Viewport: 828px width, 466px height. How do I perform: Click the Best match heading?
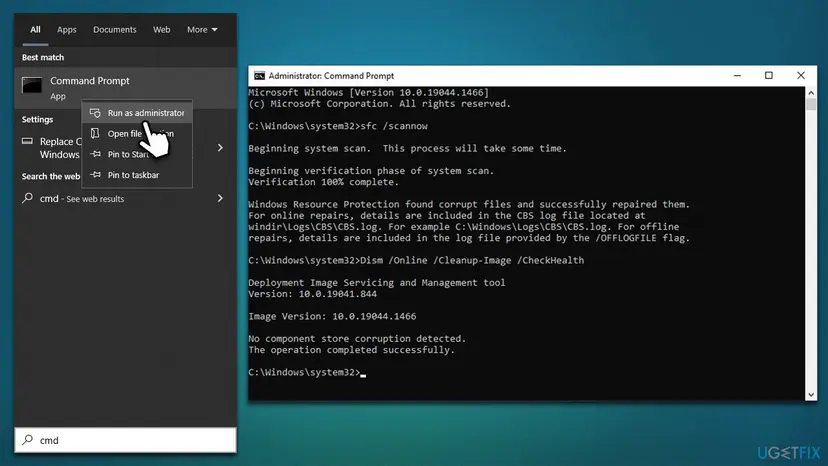(43, 57)
